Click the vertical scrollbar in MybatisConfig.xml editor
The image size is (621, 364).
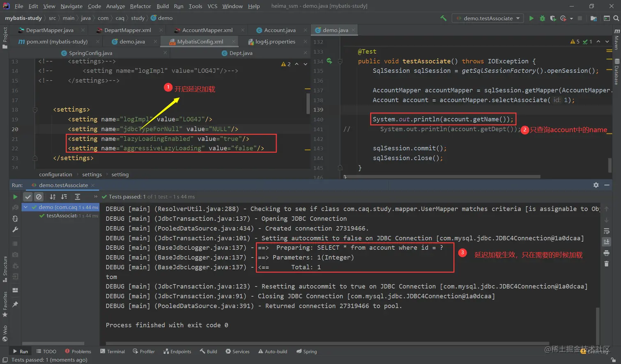tap(308, 103)
